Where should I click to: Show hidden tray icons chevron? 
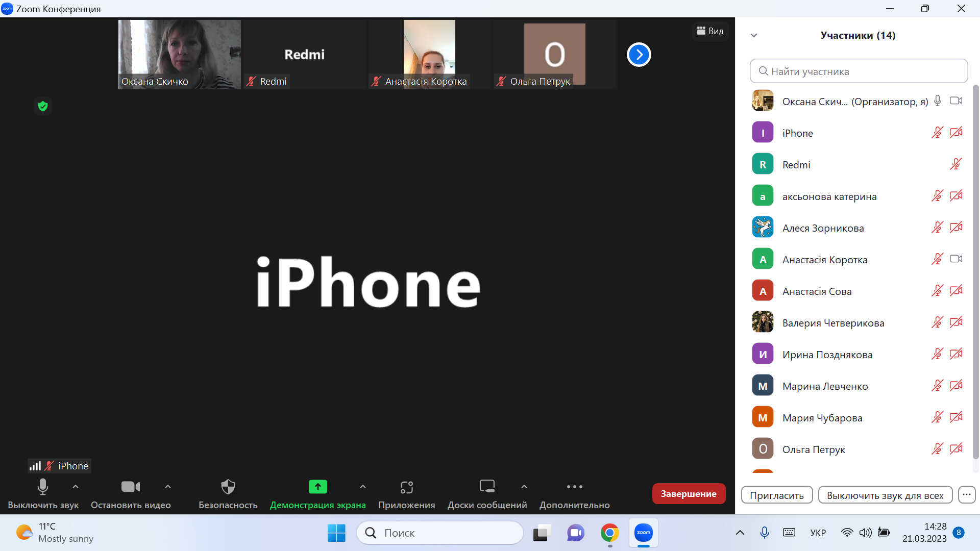(740, 533)
